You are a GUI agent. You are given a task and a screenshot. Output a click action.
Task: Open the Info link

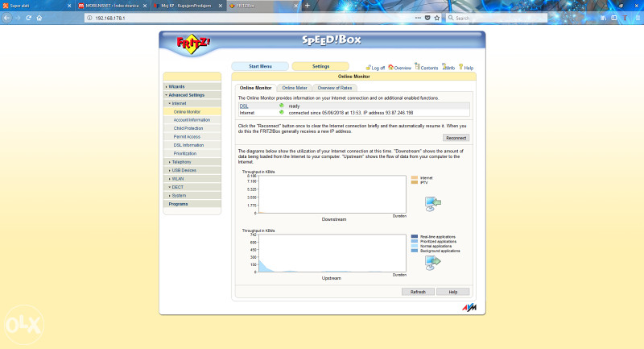pos(448,68)
